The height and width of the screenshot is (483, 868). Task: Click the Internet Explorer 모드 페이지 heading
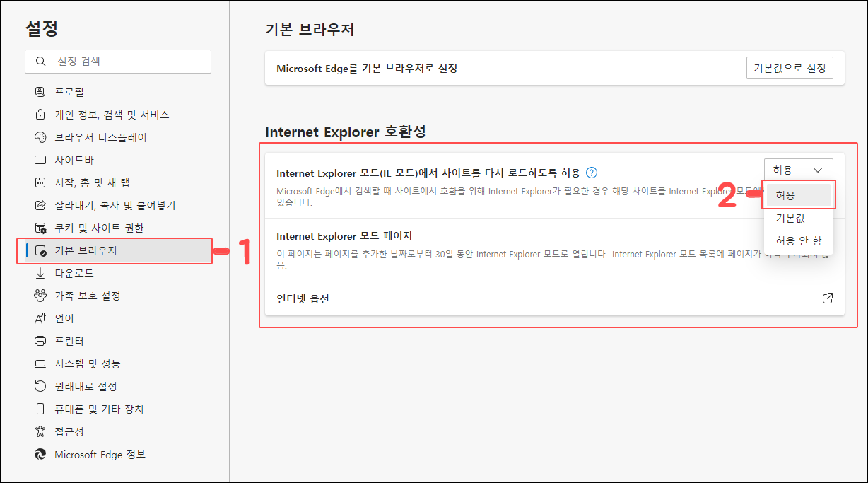tap(344, 236)
